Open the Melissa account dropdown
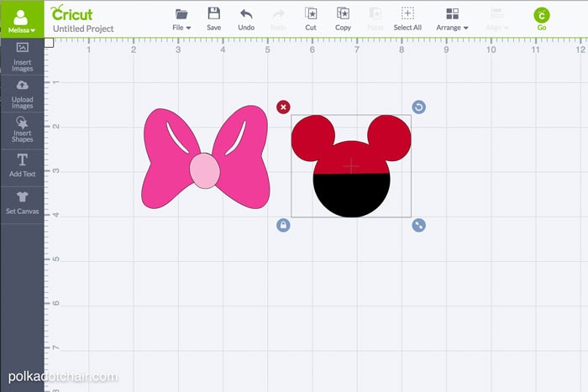Image resolution: width=588 pixels, height=392 pixels. [x=22, y=18]
